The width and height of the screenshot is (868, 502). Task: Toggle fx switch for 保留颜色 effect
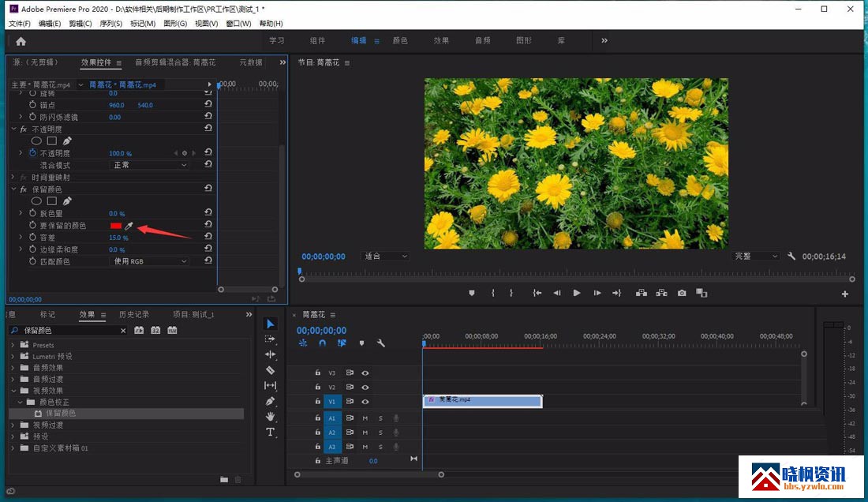pyautogui.click(x=23, y=189)
